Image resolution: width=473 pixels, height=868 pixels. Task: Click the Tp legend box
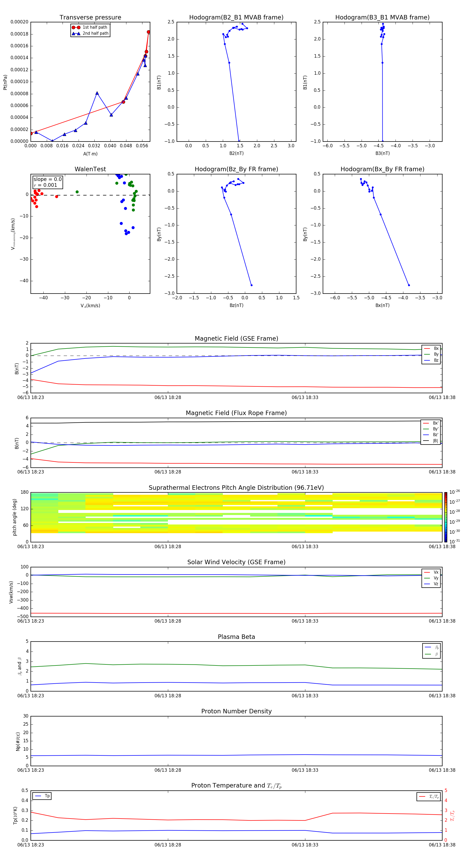tap(42, 796)
